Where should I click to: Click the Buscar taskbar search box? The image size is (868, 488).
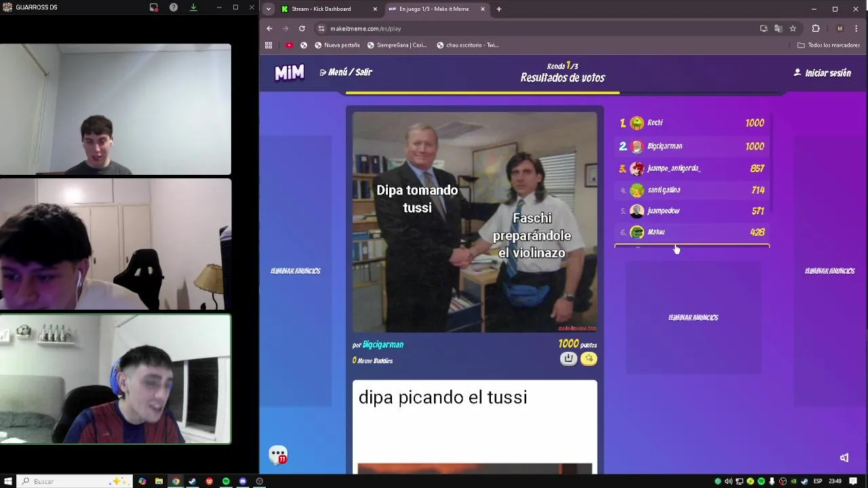pos(73,481)
